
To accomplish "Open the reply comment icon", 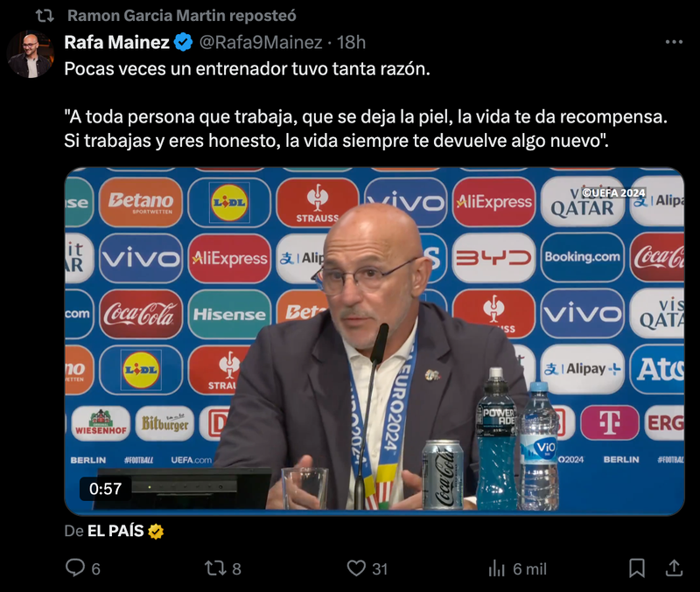I will (x=75, y=568).
